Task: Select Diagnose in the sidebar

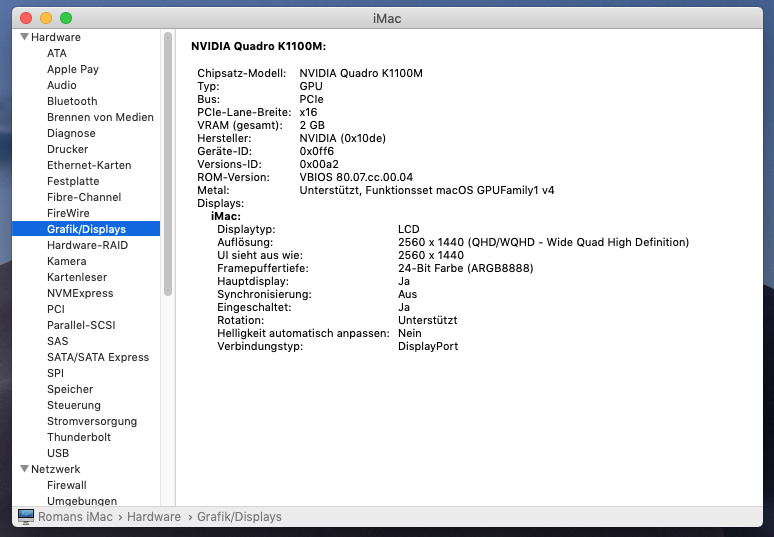Action: pyautogui.click(x=71, y=133)
